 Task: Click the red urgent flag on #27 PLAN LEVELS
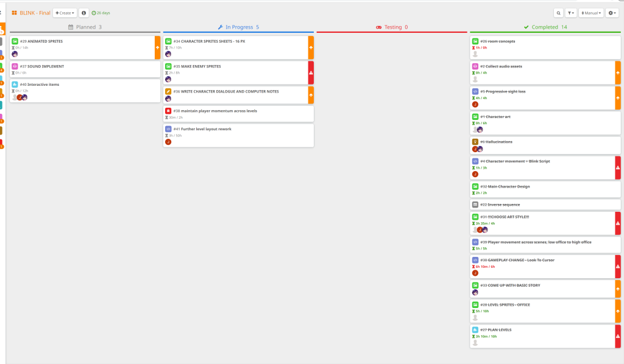tap(618, 336)
